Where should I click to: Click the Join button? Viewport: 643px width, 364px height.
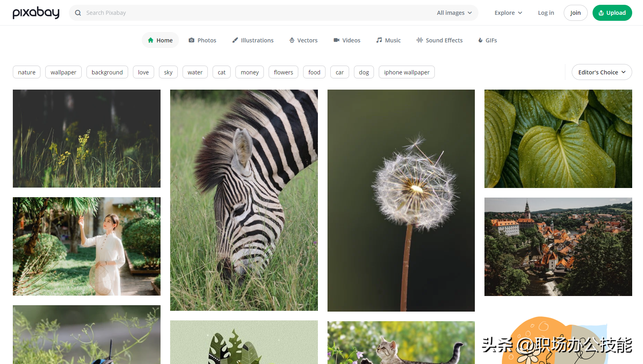pyautogui.click(x=576, y=13)
